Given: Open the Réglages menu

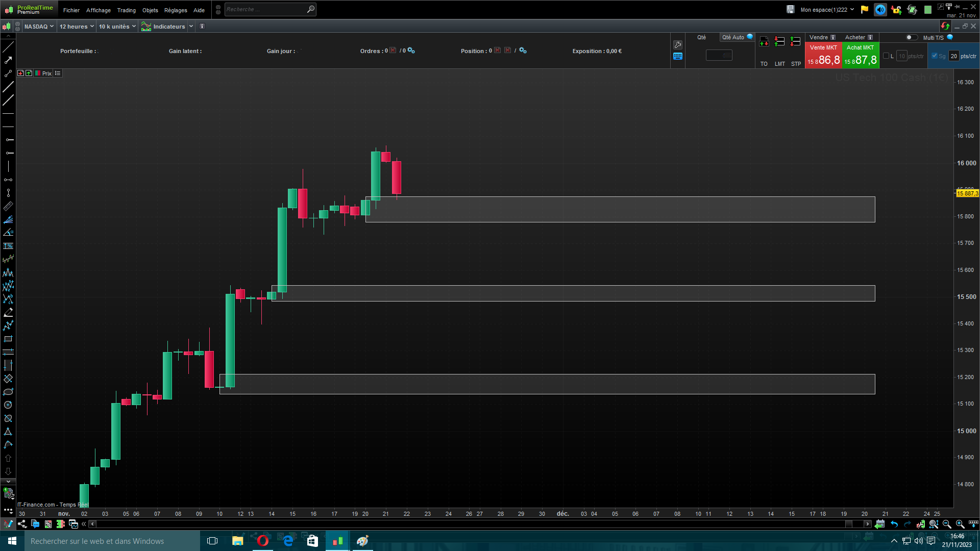Looking at the screenshot, I should [176, 10].
